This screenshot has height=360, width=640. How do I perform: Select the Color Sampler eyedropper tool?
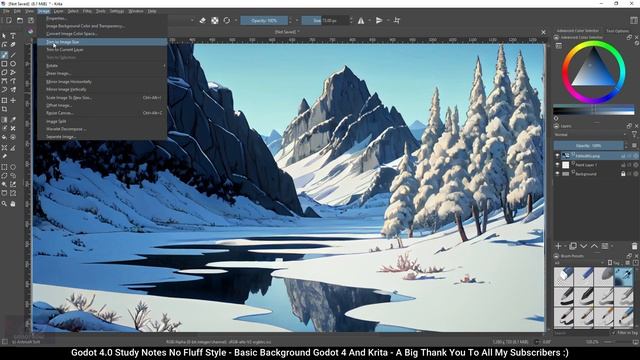[x=13, y=119]
